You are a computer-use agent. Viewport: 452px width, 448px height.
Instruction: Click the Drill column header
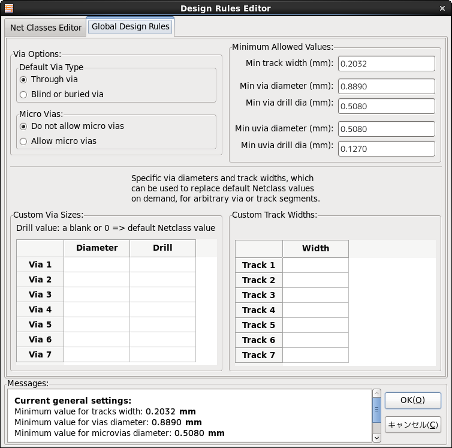[163, 248]
